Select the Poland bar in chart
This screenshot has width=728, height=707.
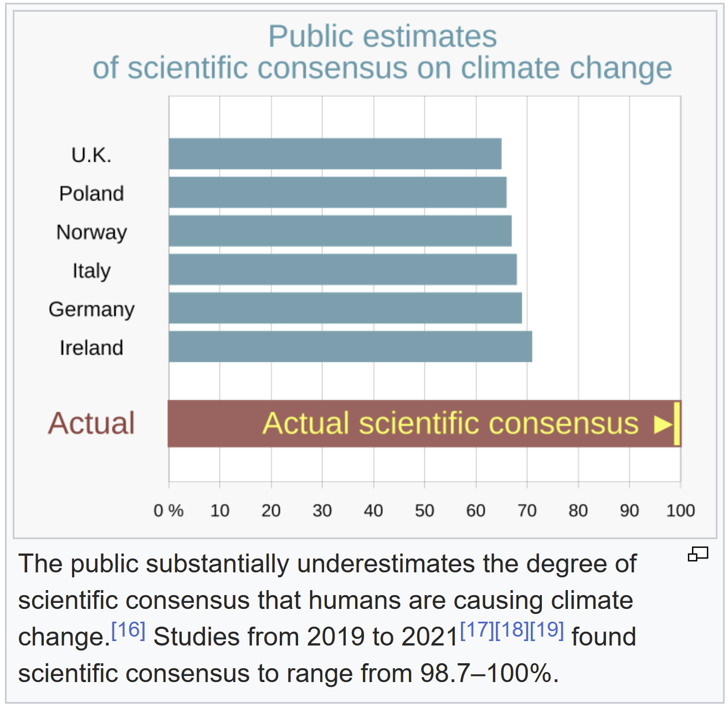(x=337, y=193)
